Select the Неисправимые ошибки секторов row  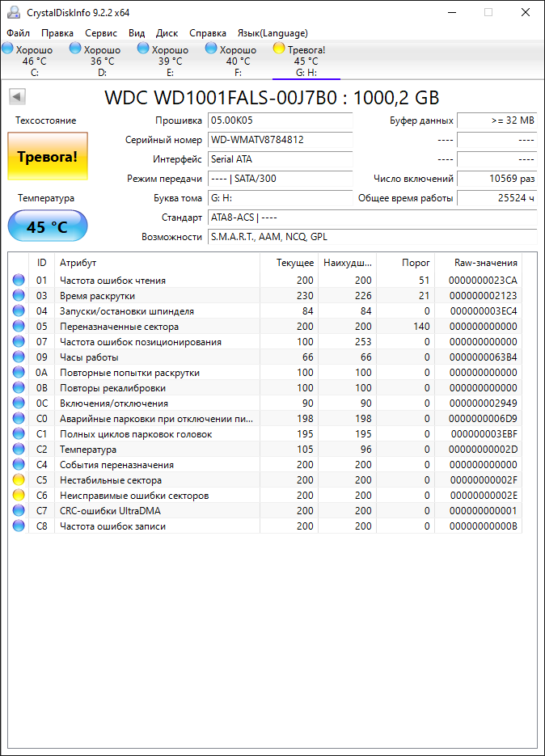click(x=265, y=496)
